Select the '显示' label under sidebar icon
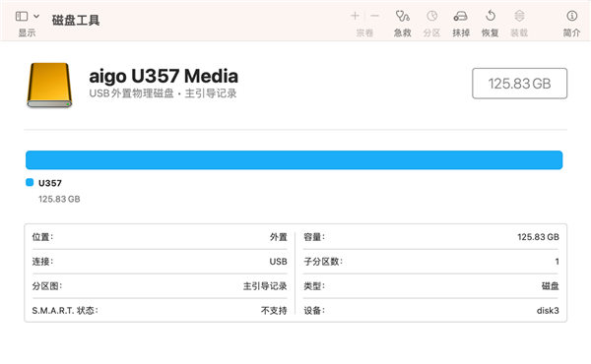591x364 pixels. 28,32
